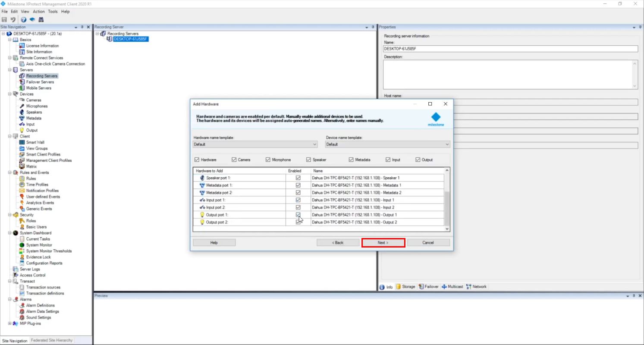The image size is (644, 345).
Task: Click the Help button in Add Hardware
Action: point(214,243)
